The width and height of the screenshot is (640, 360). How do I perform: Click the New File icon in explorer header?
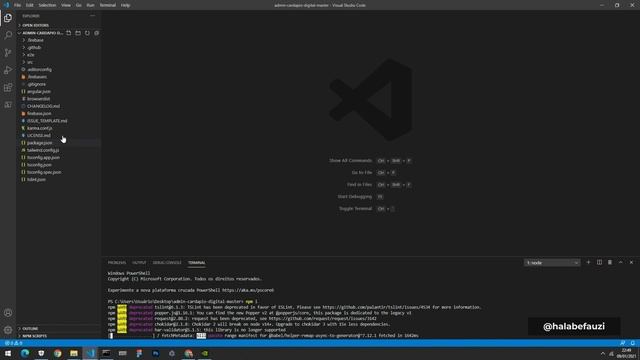tap(69, 33)
